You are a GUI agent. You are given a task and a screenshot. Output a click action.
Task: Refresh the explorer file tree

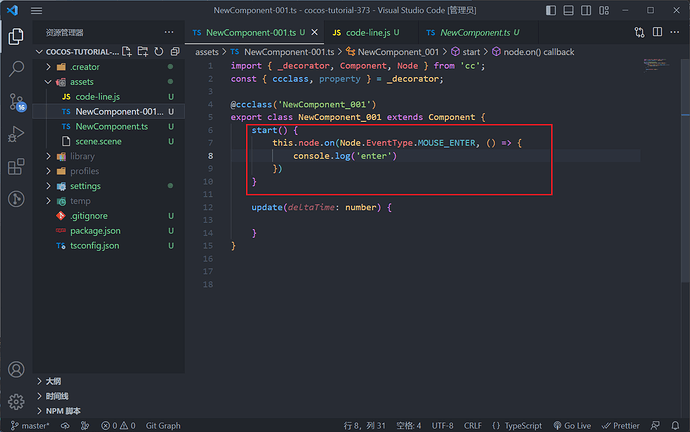coord(159,52)
